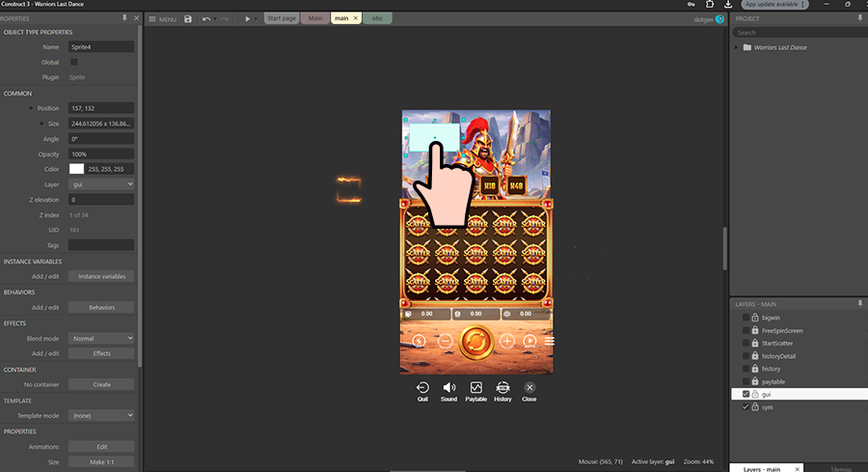Show the history layer via checkbox

click(x=746, y=369)
